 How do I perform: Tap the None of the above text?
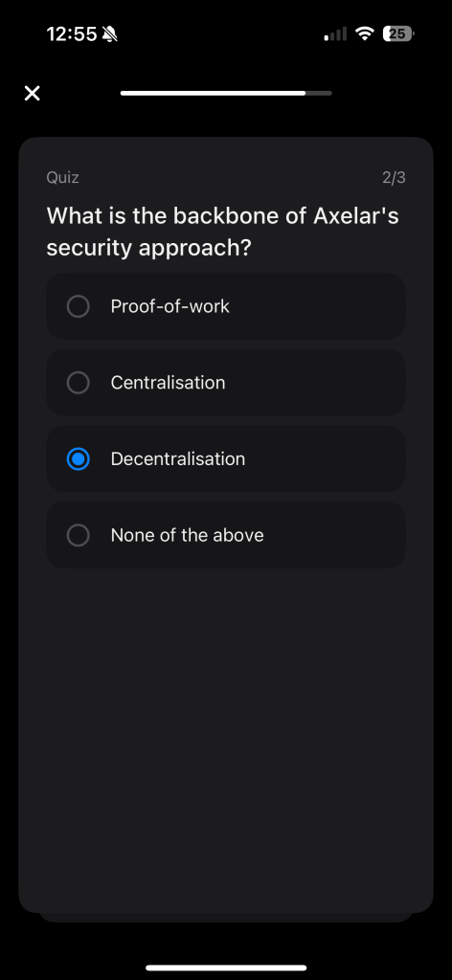click(x=188, y=535)
